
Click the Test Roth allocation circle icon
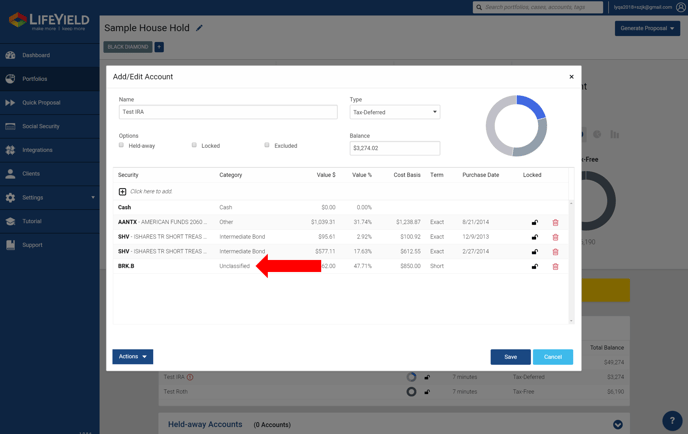click(x=411, y=391)
